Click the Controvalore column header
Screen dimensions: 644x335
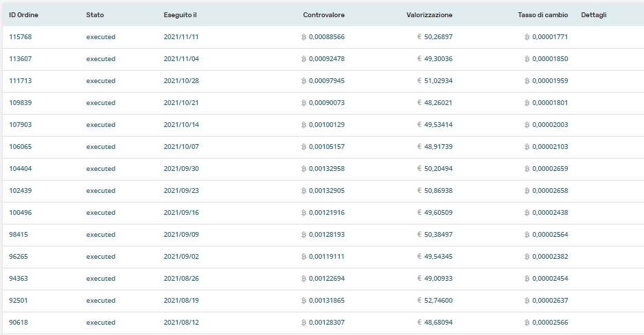(x=323, y=15)
